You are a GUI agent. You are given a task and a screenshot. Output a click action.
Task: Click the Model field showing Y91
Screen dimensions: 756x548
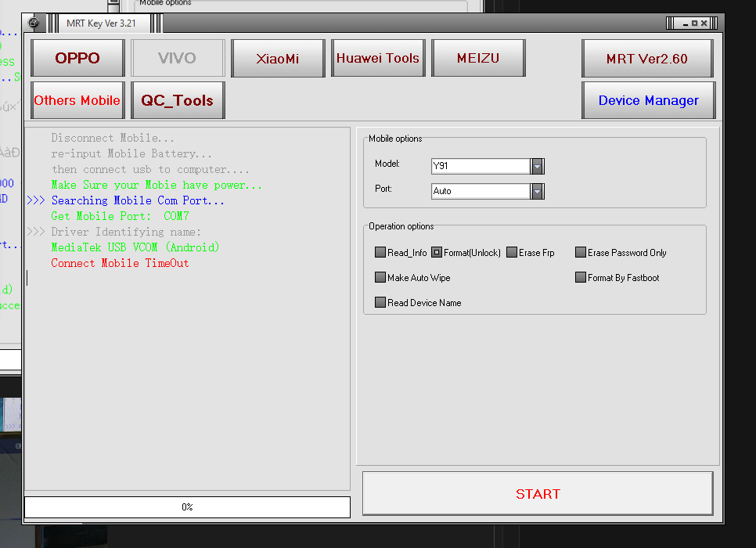[481, 167]
